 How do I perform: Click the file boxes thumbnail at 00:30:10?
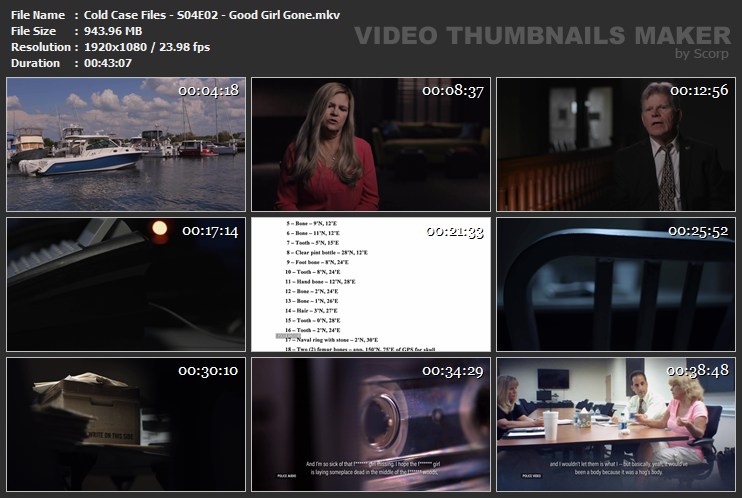[x=126, y=425]
